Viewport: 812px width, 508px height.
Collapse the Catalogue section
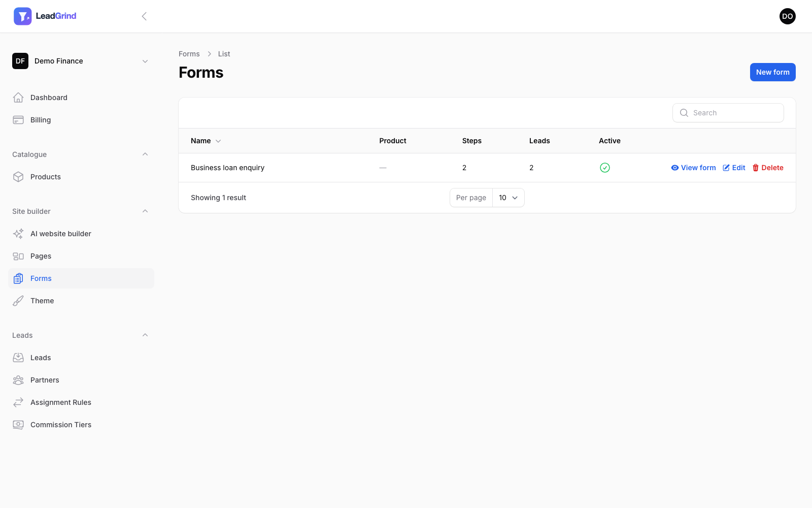tap(145, 154)
